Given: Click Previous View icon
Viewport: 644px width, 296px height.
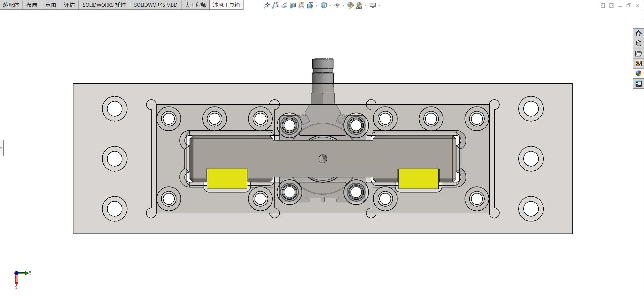Looking at the screenshot, I should (284, 5).
